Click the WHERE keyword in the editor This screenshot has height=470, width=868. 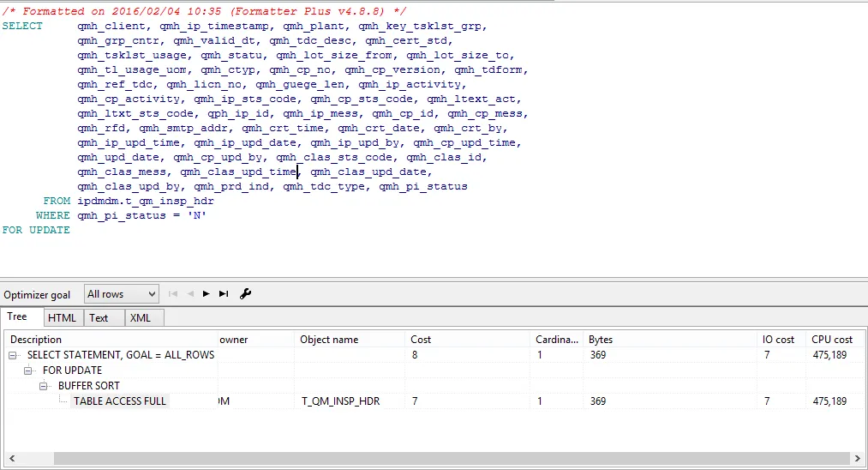[x=52, y=215]
